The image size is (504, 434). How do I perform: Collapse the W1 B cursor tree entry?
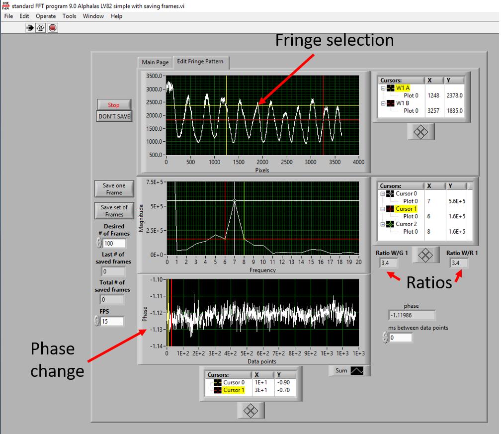(x=383, y=103)
